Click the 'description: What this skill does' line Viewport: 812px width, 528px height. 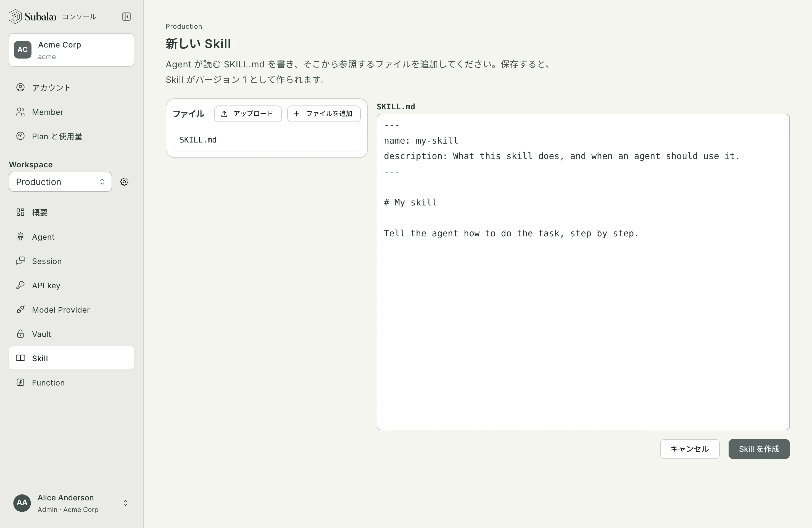point(561,156)
